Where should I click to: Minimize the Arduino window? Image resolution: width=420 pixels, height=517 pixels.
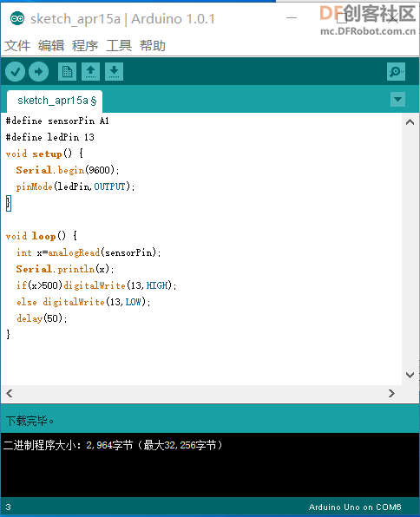tap(292, 18)
